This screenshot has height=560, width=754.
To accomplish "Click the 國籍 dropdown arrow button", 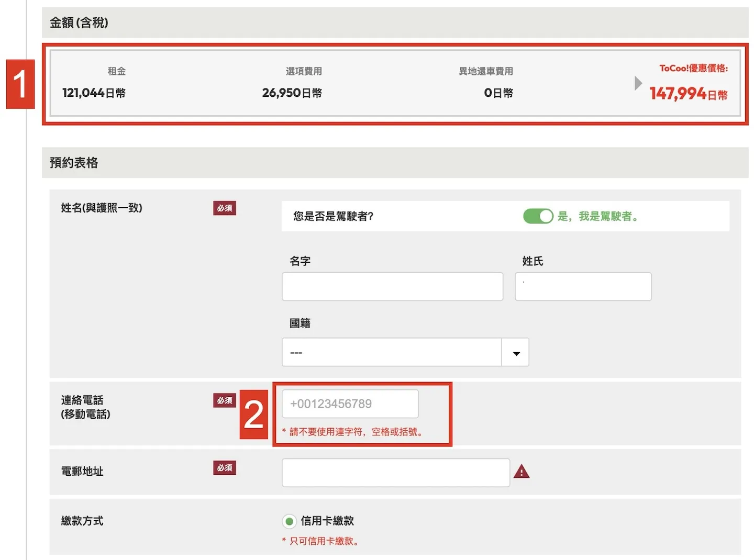I will tap(516, 352).
